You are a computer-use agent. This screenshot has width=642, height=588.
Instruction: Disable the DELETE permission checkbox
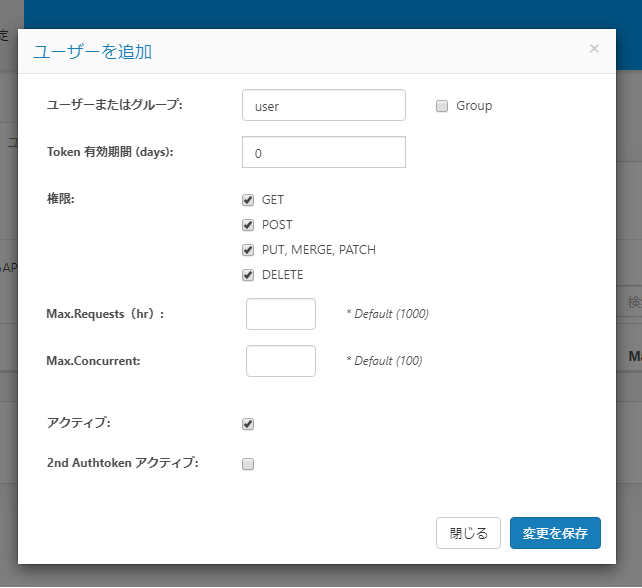click(x=248, y=275)
